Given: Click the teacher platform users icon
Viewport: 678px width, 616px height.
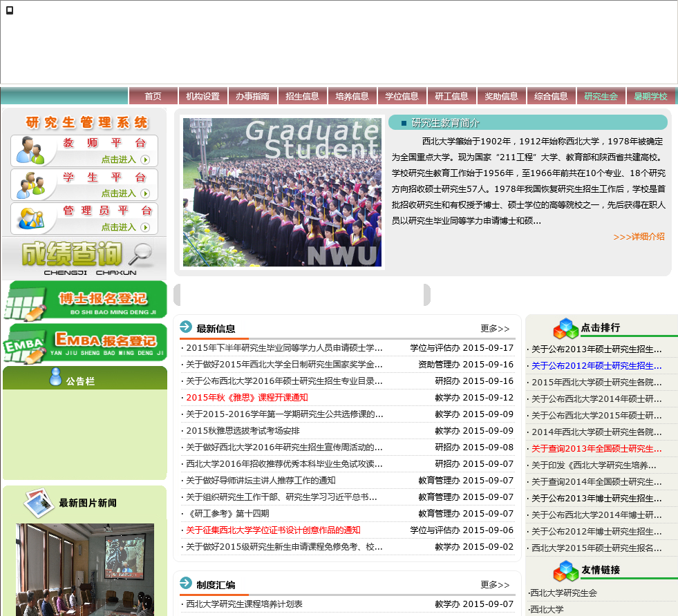Looking at the screenshot, I should [30, 150].
